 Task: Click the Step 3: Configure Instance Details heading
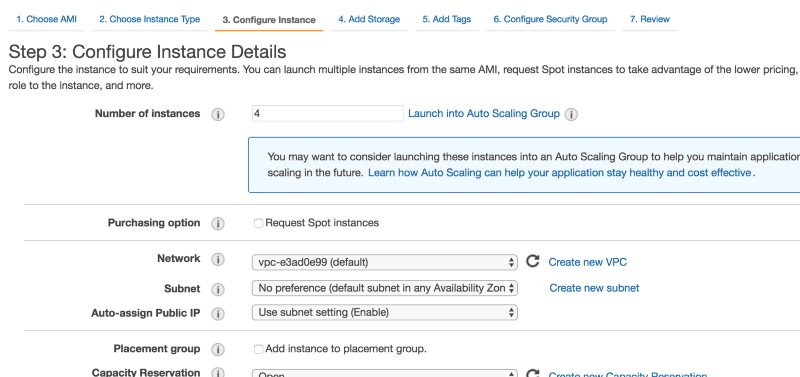click(147, 52)
